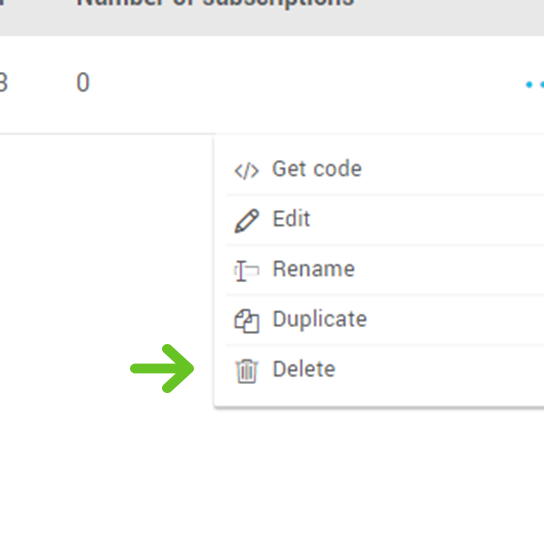Choose the Get code menu entry text
The width and height of the screenshot is (544, 544).
pyautogui.click(x=317, y=169)
